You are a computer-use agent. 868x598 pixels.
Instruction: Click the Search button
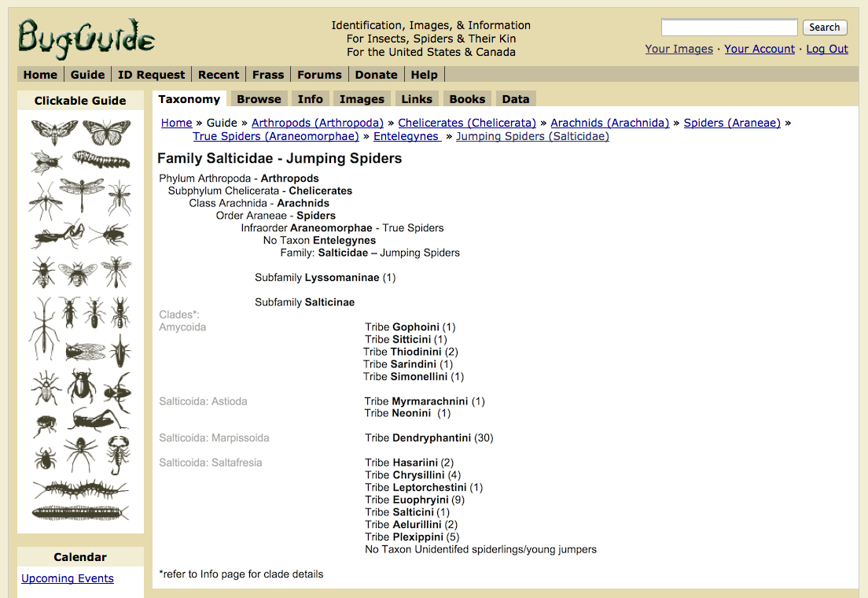click(824, 28)
